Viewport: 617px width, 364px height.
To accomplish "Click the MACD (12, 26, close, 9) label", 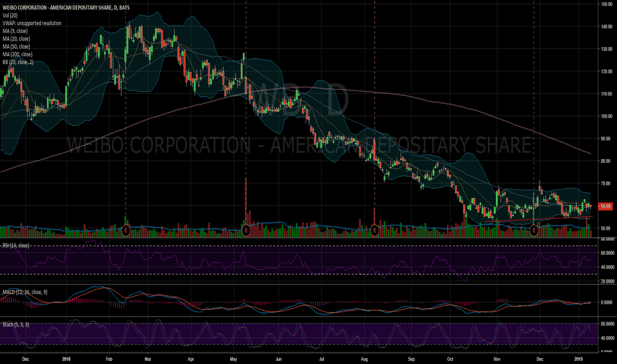I will [24, 292].
